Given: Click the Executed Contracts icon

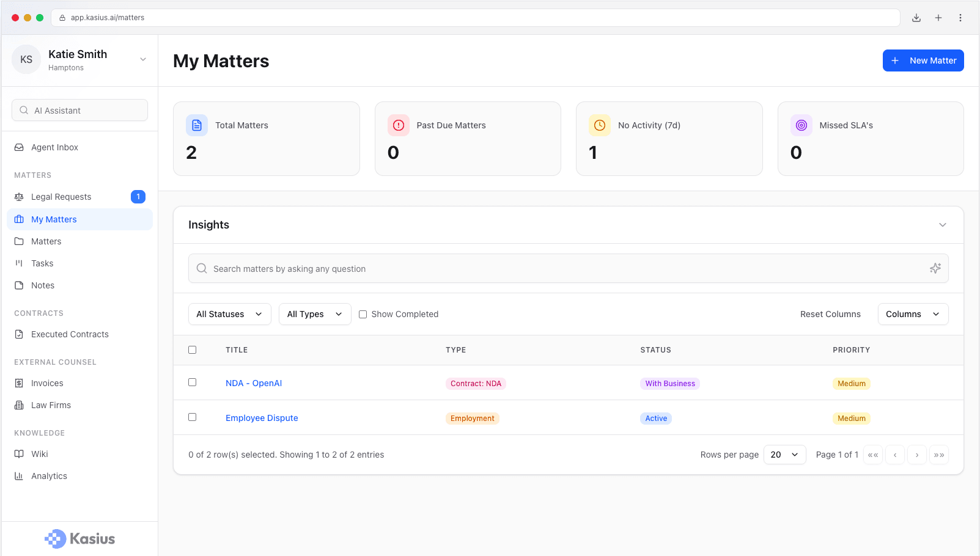Looking at the screenshot, I should point(20,334).
